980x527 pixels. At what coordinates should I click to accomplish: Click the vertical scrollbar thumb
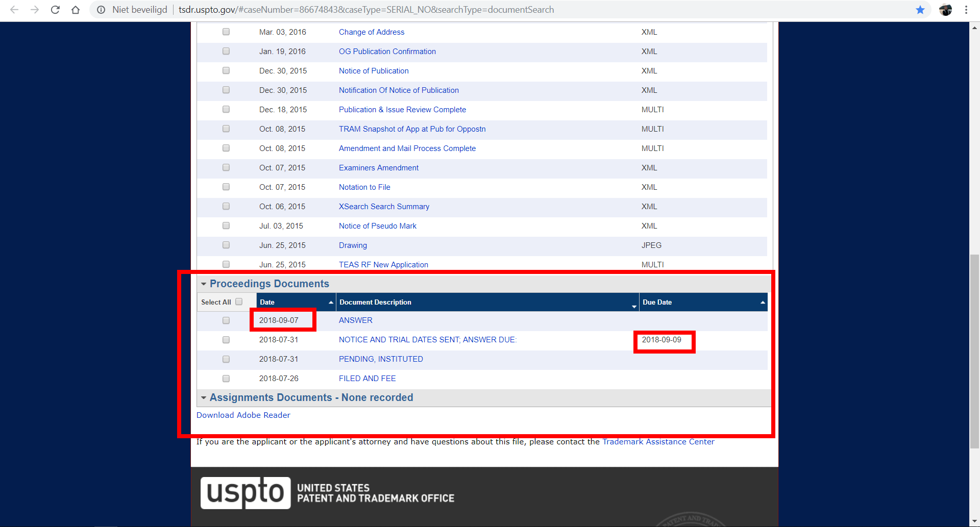tap(974, 351)
